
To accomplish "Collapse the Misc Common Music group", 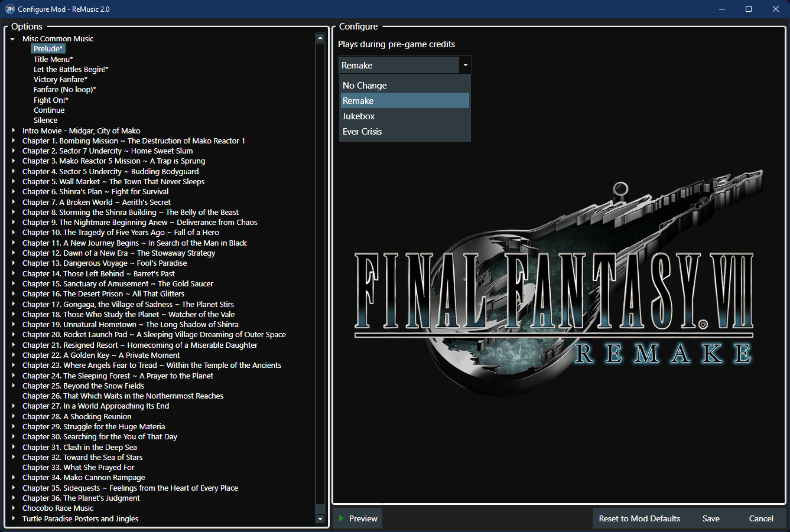I will point(13,39).
